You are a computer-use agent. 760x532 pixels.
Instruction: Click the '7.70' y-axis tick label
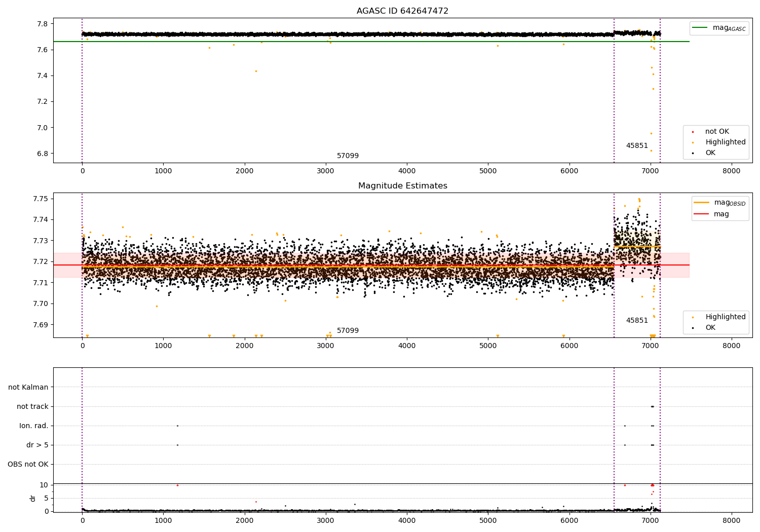point(41,303)
